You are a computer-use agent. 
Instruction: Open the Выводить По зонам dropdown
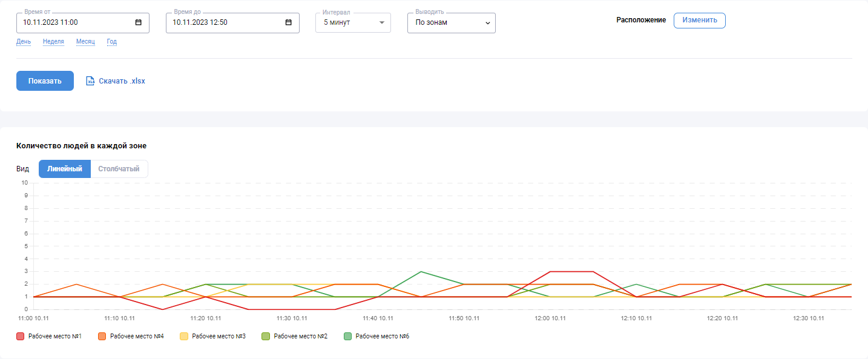pos(452,23)
